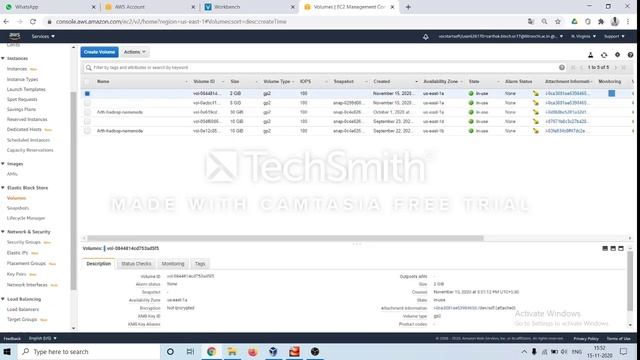Click the middle detail pane layout icon
This screenshot has width=640, height=360.
[x=613, y=248]
